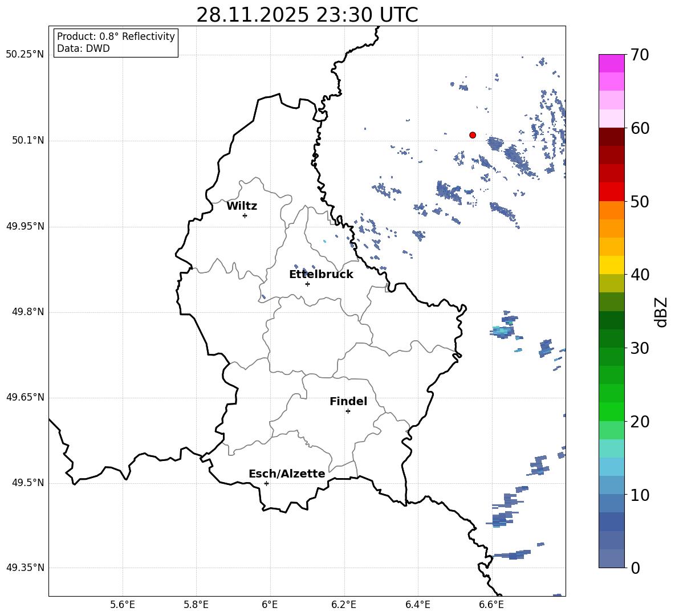Click the Findel city label
The width and height of the screenshot is (675, 616).
tap(348, 401)
